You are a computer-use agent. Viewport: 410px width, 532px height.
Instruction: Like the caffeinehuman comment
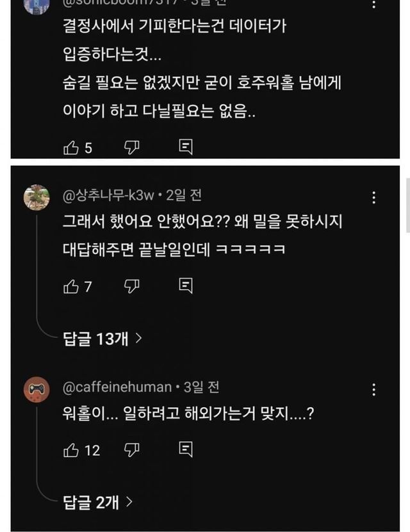coord(70,450)
